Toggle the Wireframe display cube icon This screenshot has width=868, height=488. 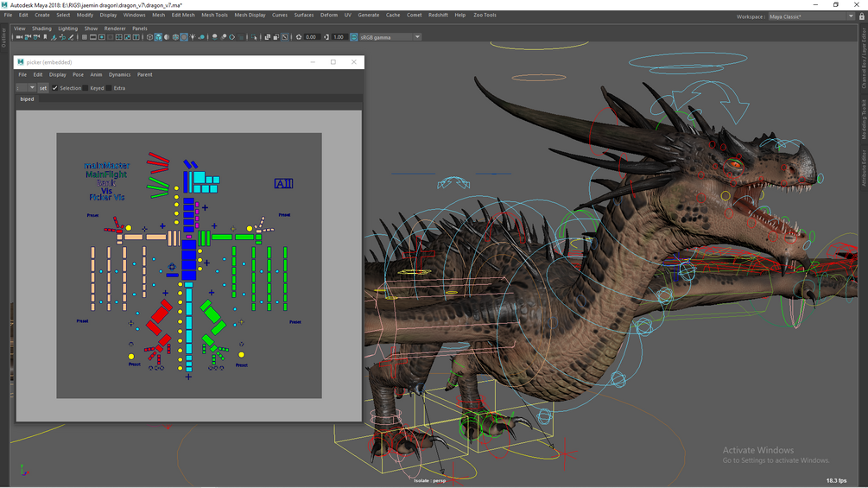pyautogui.click(x=149, y=37)
